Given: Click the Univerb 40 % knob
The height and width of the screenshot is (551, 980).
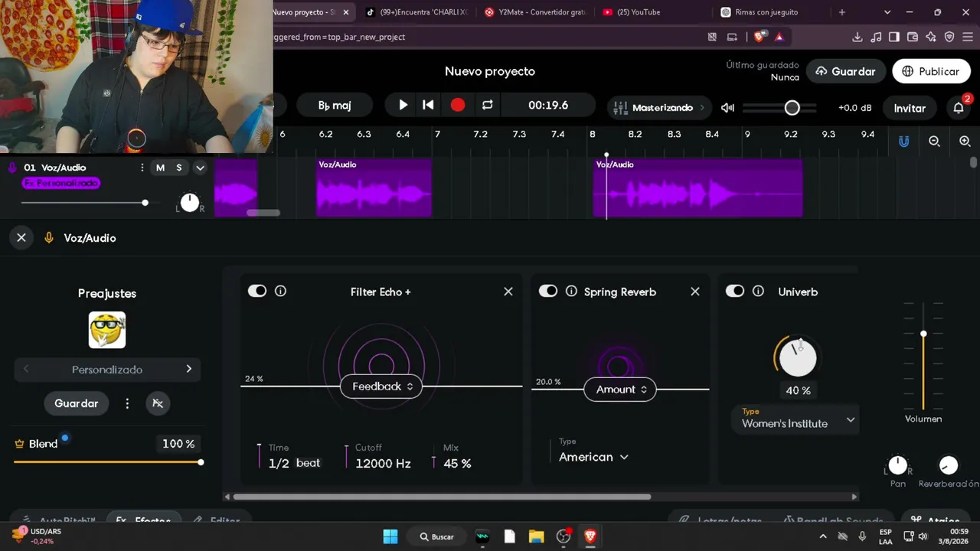Looking at the screenshot, I should [x=798, y=357].
